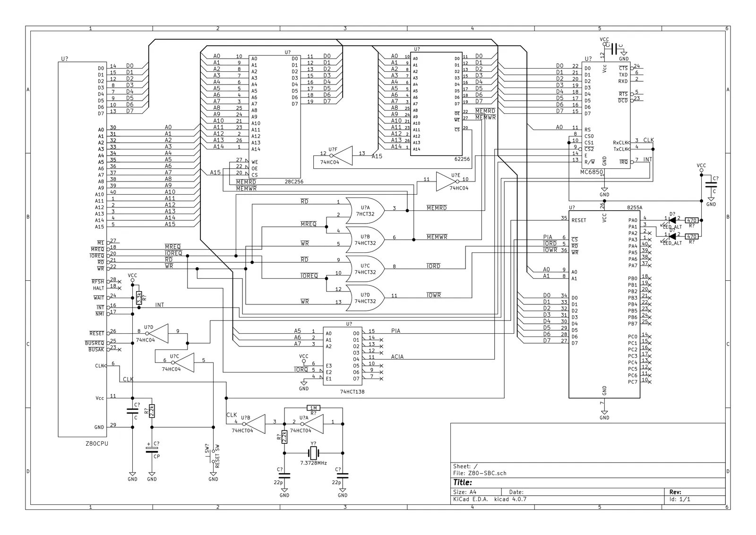This screenshot has width=756, height=535.
Task: Click the 'Sheet: /' title block text
Action: click(465, 466)
